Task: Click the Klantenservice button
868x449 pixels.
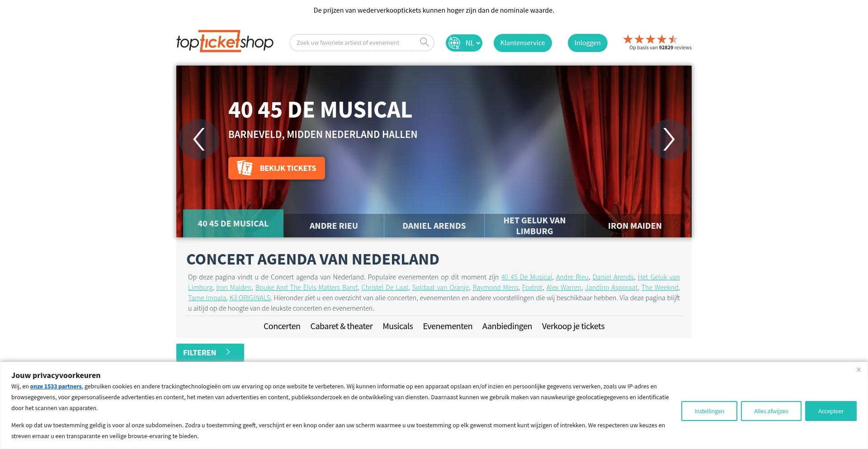Action: pyautogui.click(x=523, y=43)
